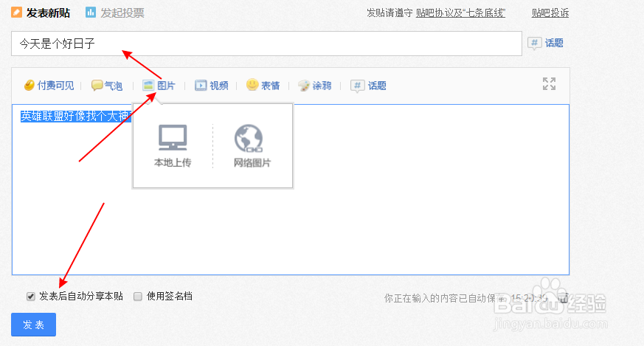Click the highlighted text 英雄联盟好像找个大神
Viewport: 644px width, 346px height.
click(x=76, y=117)
